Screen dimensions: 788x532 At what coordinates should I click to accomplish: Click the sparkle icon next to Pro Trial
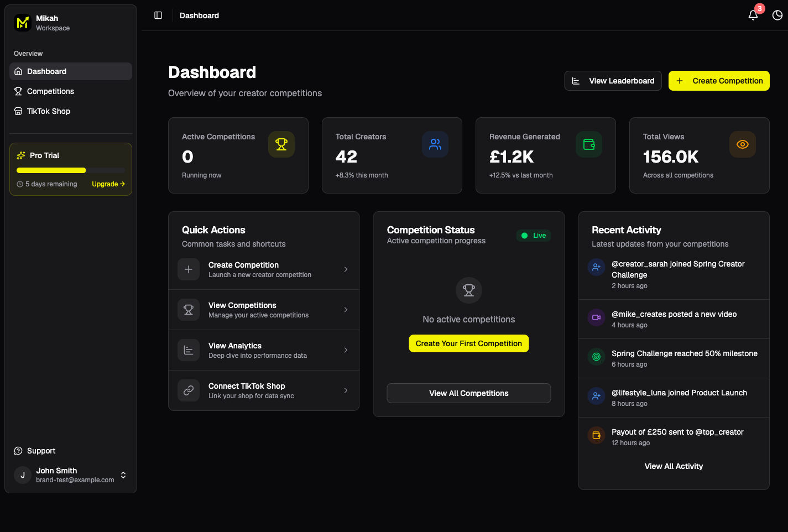tap(21, 155)
